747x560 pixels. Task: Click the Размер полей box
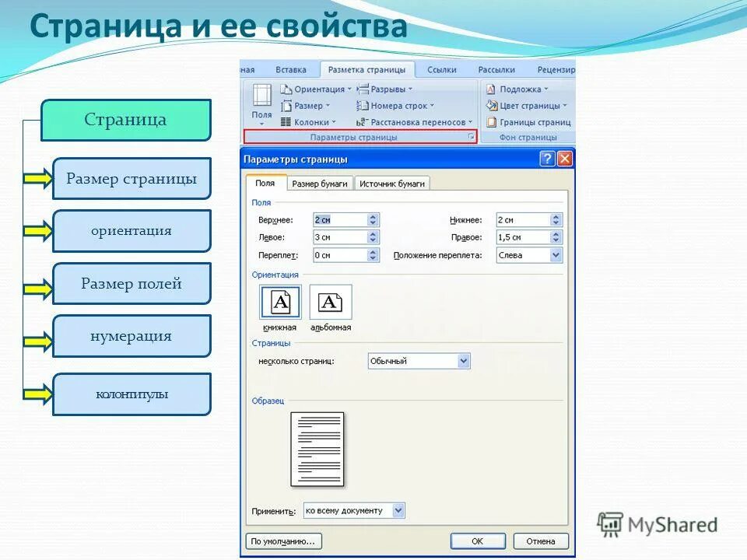(132, 284)
